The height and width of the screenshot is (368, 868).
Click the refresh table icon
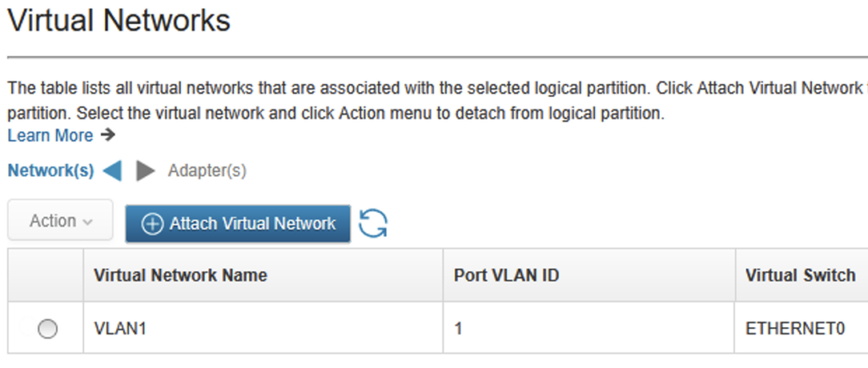point(373,224)
